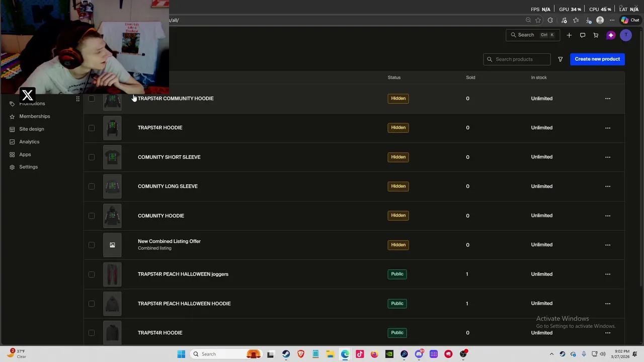This screenshot has height=362, width=644.
Task: Open Brave browser from the taskbar
Action: (x=301, y=354)
